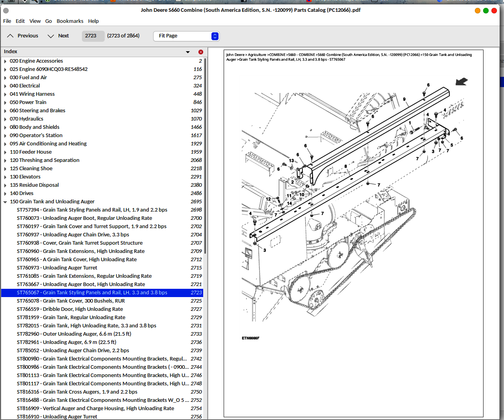Open the Index panel dropdown arrow
This screenshot has height=420, width=504.
188,52
